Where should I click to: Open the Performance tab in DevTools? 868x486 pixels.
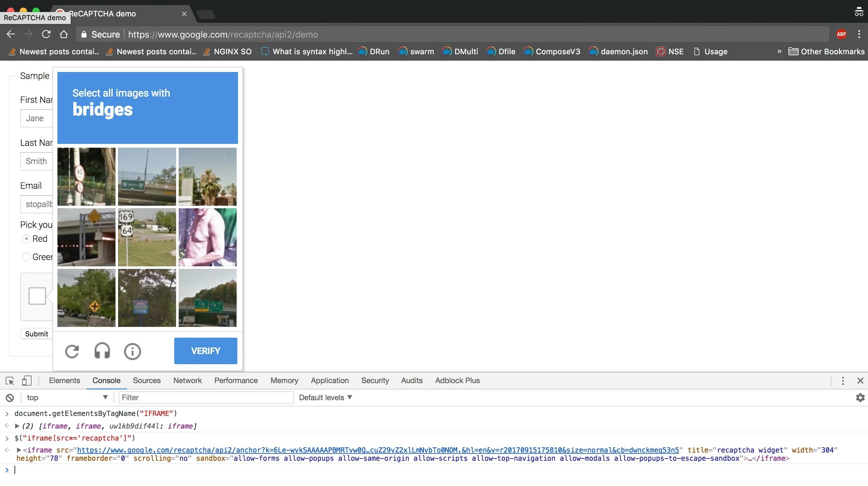[x=236, y=380]
